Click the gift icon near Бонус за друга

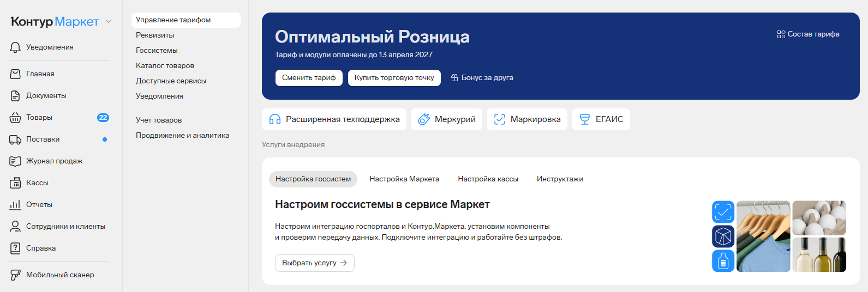(x=454, y=78)
